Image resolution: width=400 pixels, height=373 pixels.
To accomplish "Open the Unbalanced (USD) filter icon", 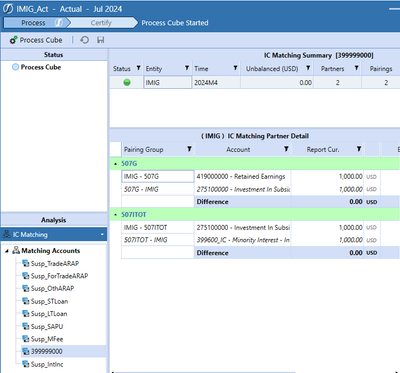I will 308,68.
